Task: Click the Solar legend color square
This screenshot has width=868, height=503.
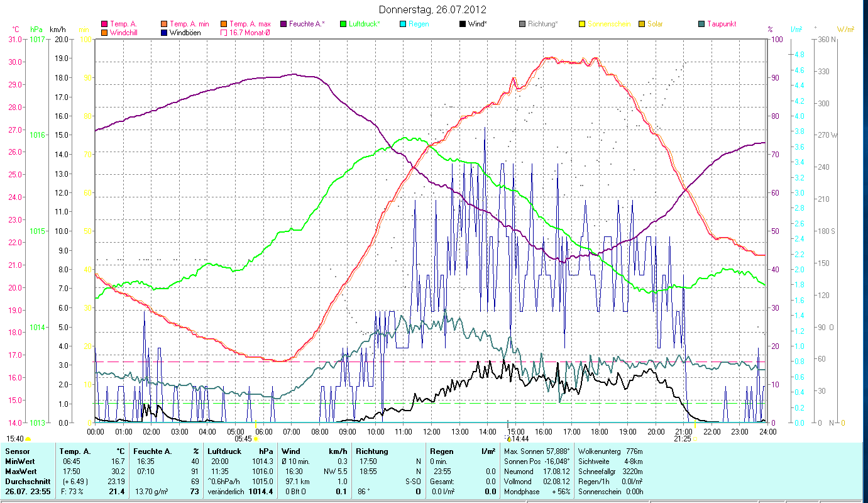Action: (x=642, y=24)
